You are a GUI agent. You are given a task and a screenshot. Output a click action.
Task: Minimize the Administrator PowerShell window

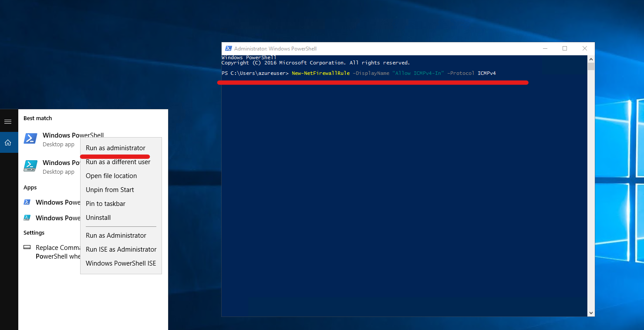tap(545, 49)
